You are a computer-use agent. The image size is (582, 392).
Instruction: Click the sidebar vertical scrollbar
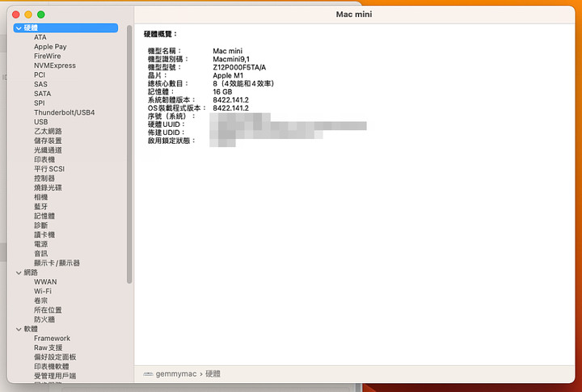(x=129, y=154)
